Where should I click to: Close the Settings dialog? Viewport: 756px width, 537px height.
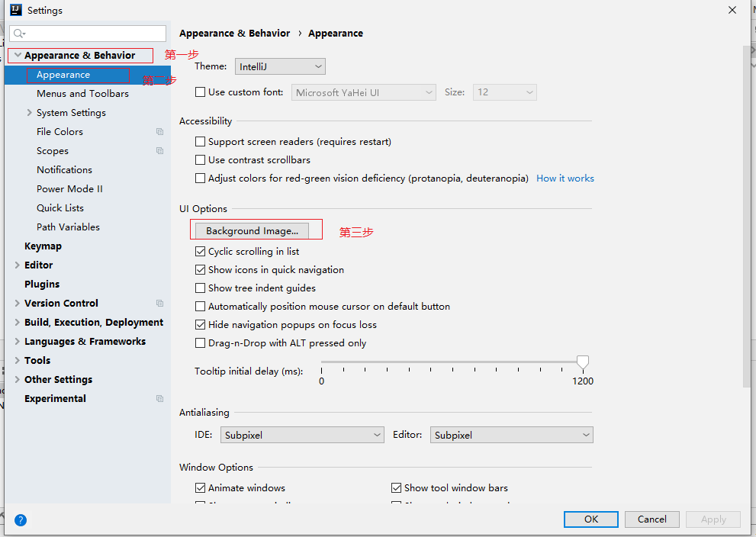coord(732,10)
